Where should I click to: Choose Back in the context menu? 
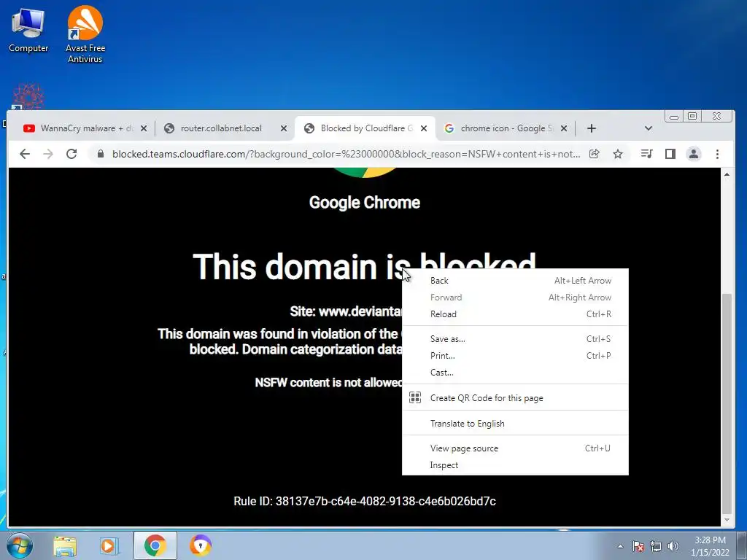pyautogui.click(x=515, y=281)
